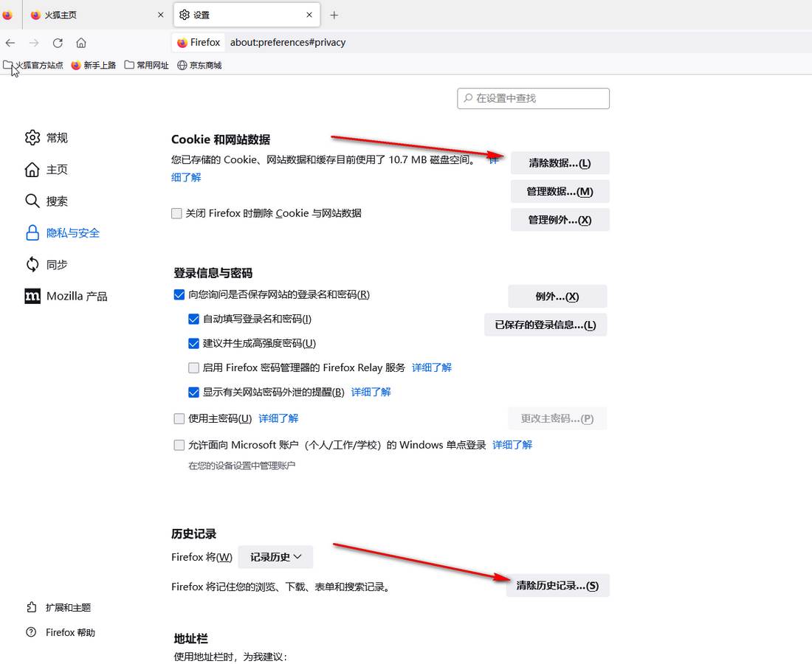
Task: Open Firefox 帮助 link in sidebar
Action: (61, 632)
